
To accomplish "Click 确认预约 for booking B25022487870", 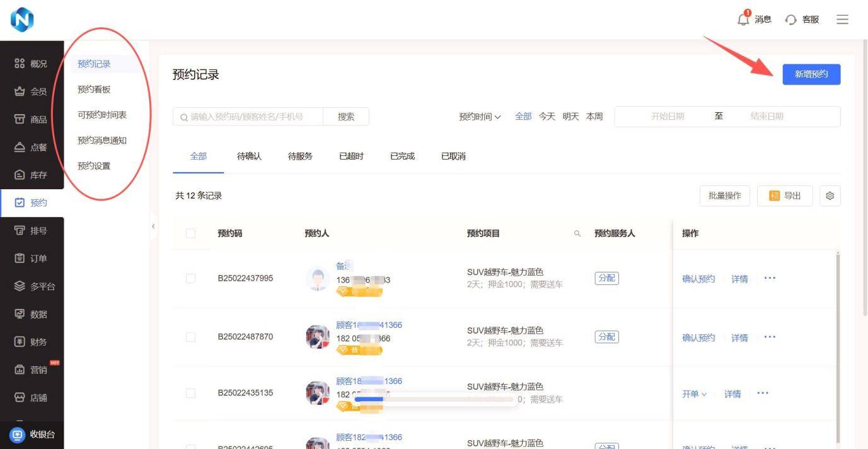I will point(698,338).
